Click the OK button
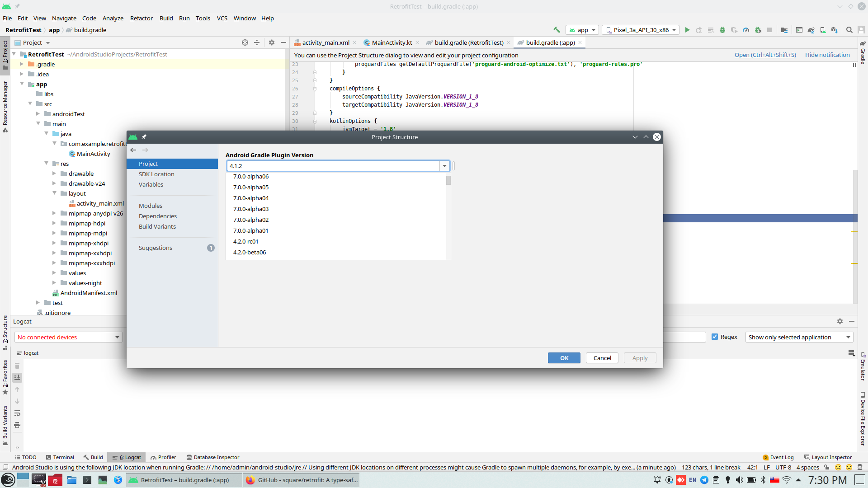The image size is (868, 488). pyautogui.click(x=564, y=358)
